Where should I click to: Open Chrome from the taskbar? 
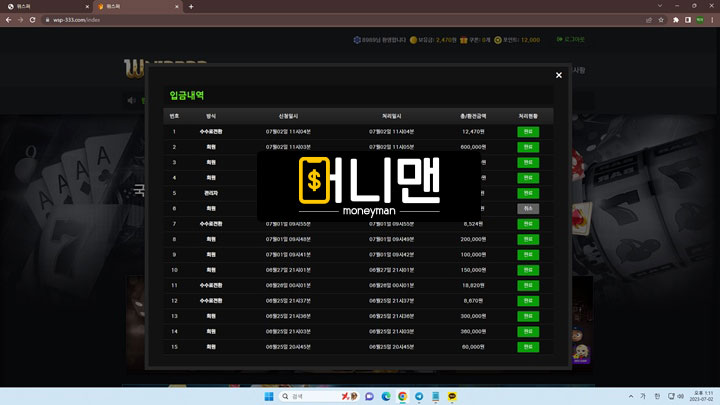point(402,396)
